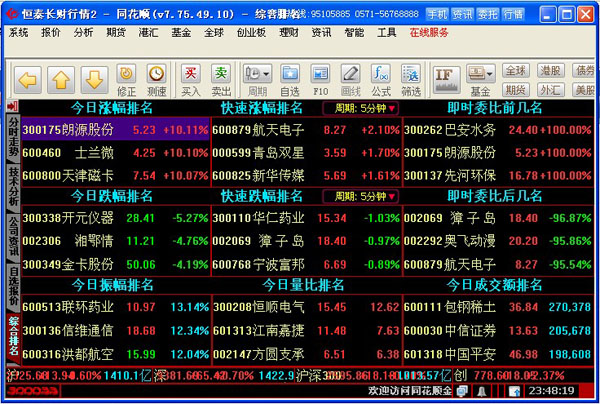600x404 pixels.
Task: Open 周期 5分钟 dropdown for 快速跌幅排名
Action: click(360, 197)
